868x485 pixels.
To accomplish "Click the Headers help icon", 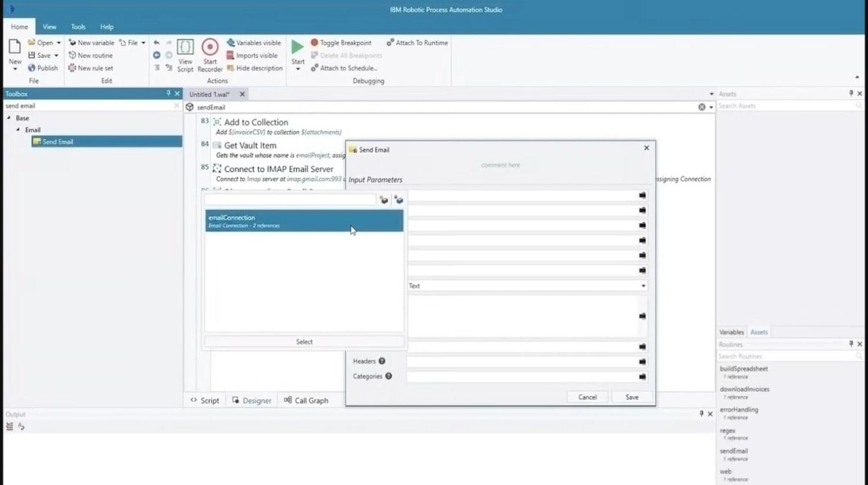I will point(382,361).
